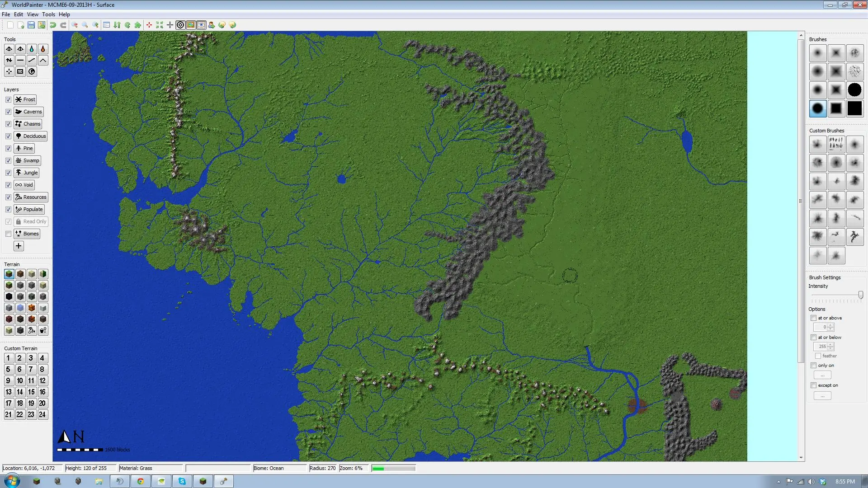The width and height of the screenshot is (868, 488).
Task: Click the zoom in magnifier icon
Action: 95,25
